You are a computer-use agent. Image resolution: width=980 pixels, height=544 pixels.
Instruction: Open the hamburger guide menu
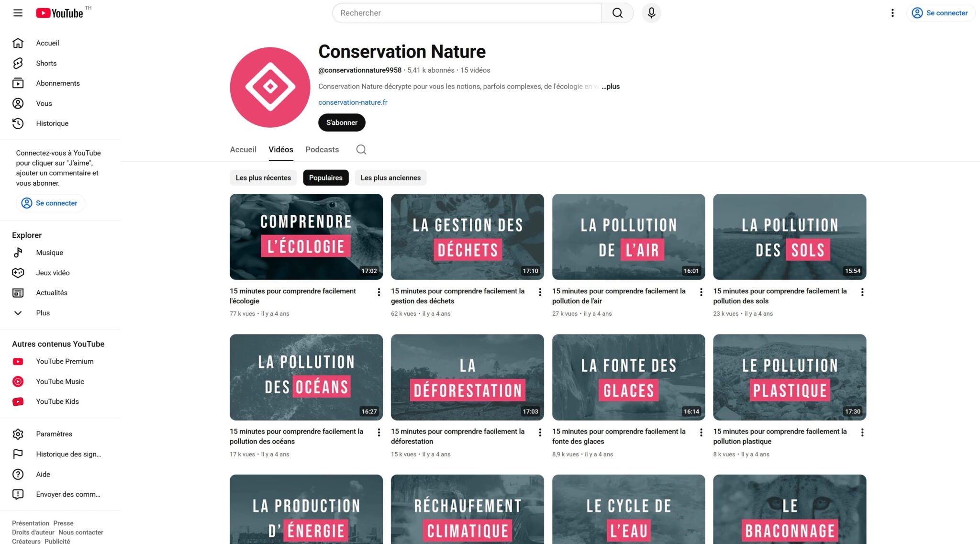pyautogui.click(x=18, y=13)
